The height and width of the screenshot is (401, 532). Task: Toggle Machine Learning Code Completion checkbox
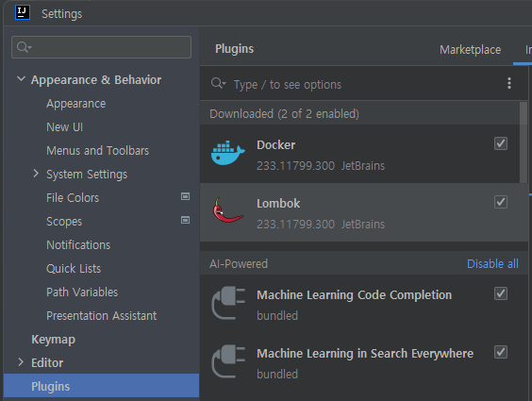click(501, 293)
